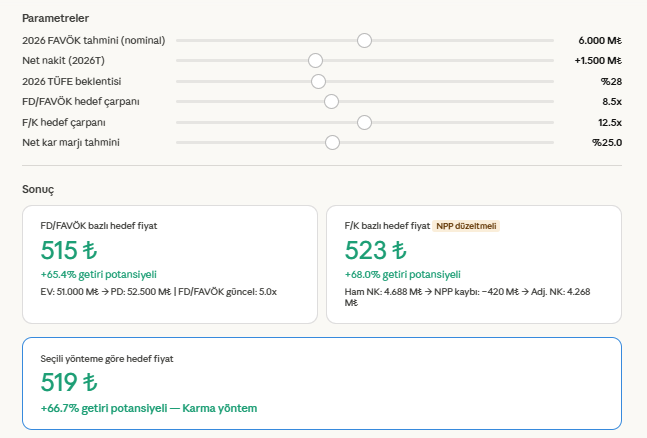Click the FD/FAVÖK hedef çarpanı slider handle
647x438 pixels.
331,102
